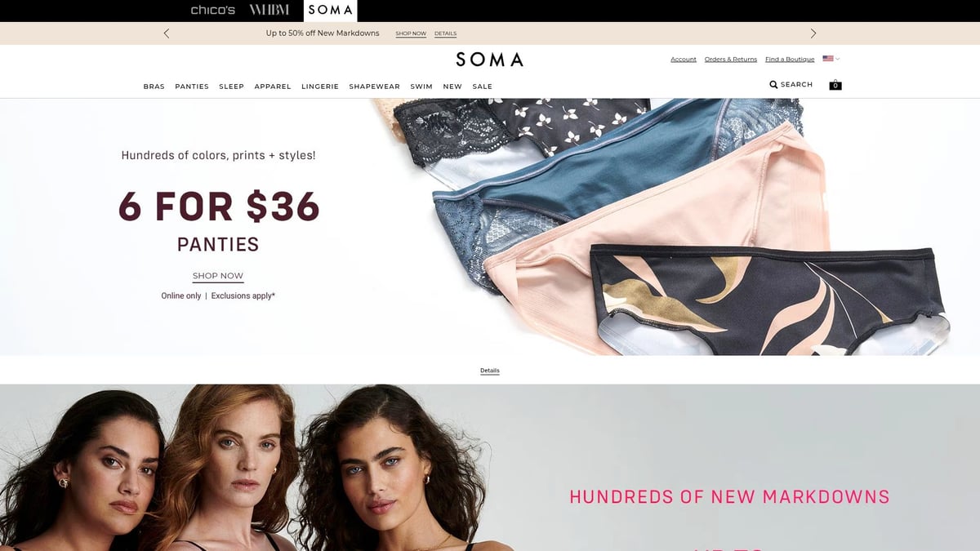
Task: Expand the country selector chevron
Action: click(838, 59)
